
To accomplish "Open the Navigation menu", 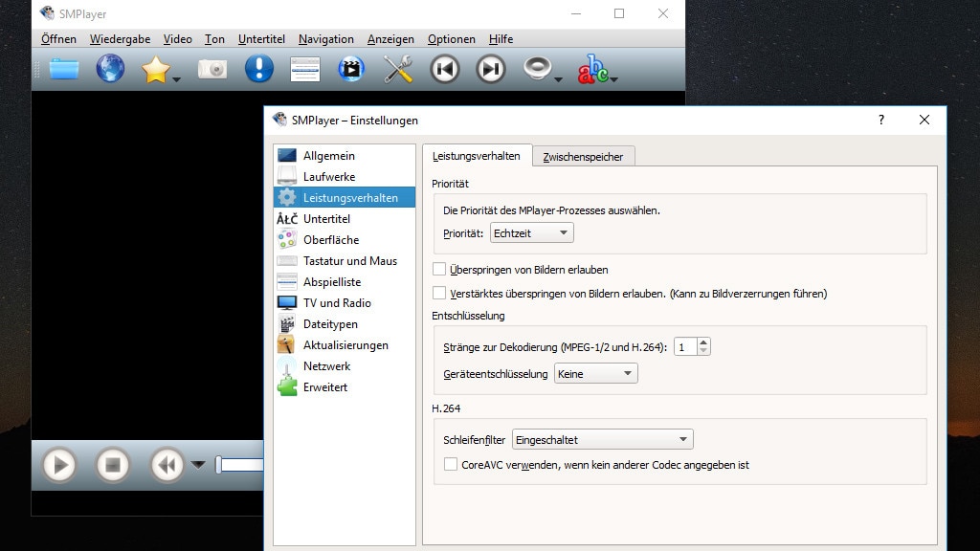I will click(325, 38).
